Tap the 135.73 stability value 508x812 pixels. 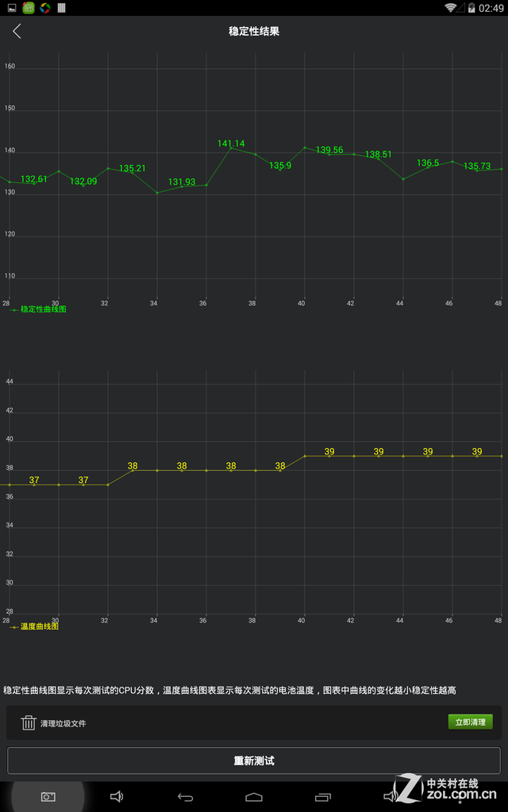[477, 166]
